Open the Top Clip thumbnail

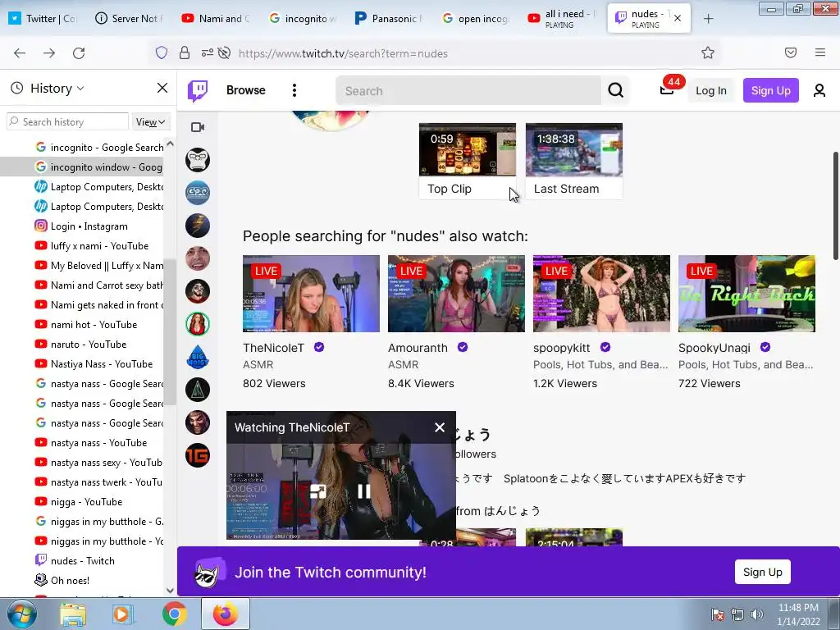tap(467, 150)
